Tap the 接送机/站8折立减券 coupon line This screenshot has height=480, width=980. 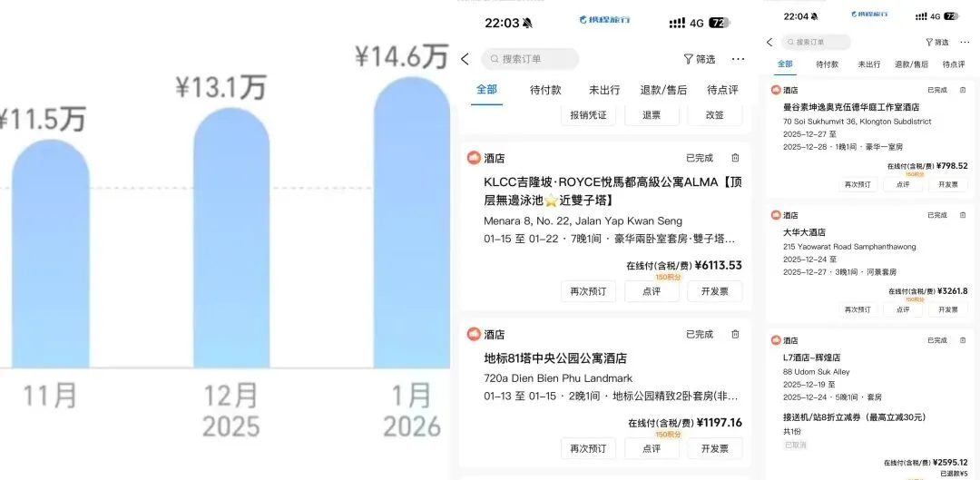[855, 416]
